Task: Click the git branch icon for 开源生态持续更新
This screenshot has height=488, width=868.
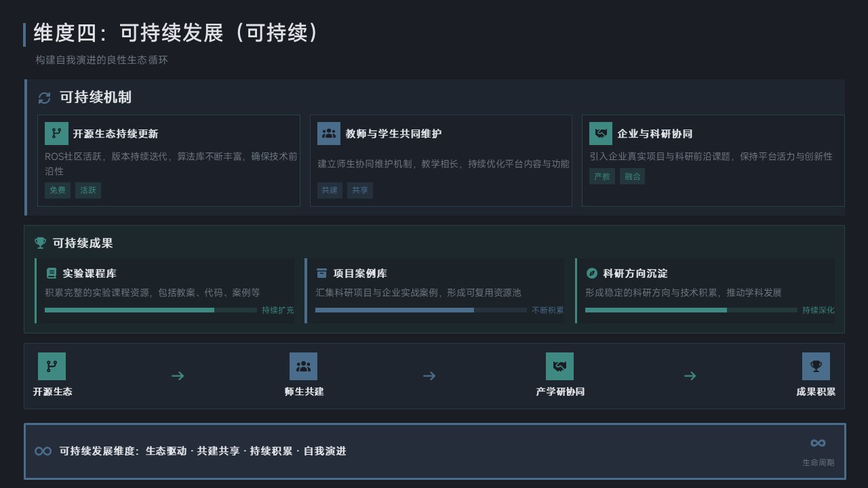Action: pos(56,134)
